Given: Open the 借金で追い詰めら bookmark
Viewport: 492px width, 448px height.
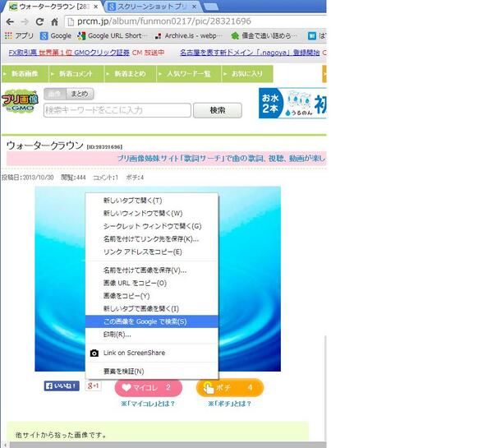Looking at the screenshot, I should pyautogui.click(x=264, y=36).
